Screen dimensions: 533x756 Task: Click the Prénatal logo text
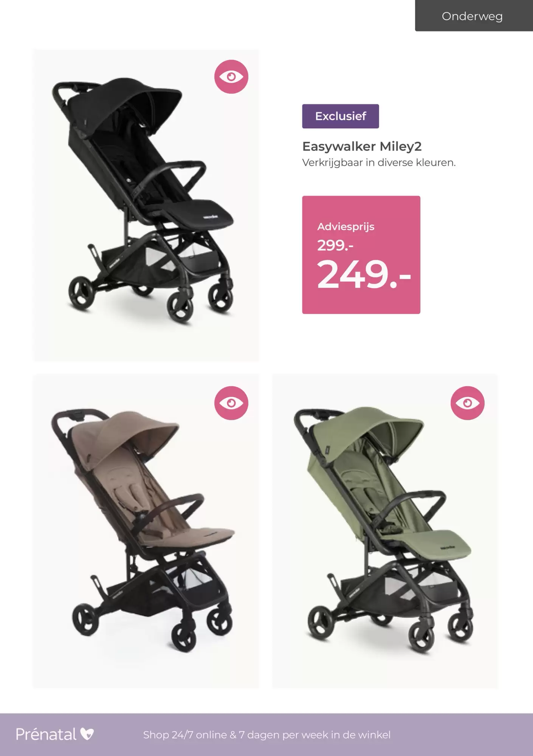point(46,734)
